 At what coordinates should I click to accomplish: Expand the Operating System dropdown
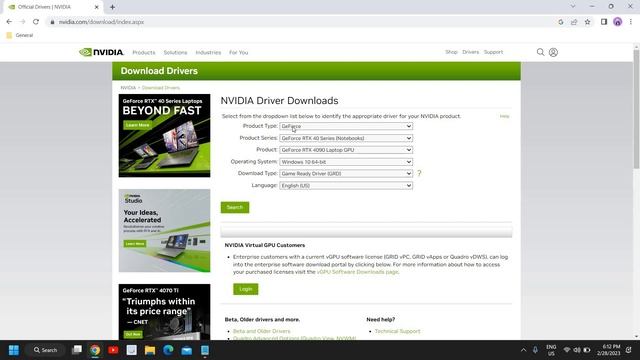pos(346,162)
